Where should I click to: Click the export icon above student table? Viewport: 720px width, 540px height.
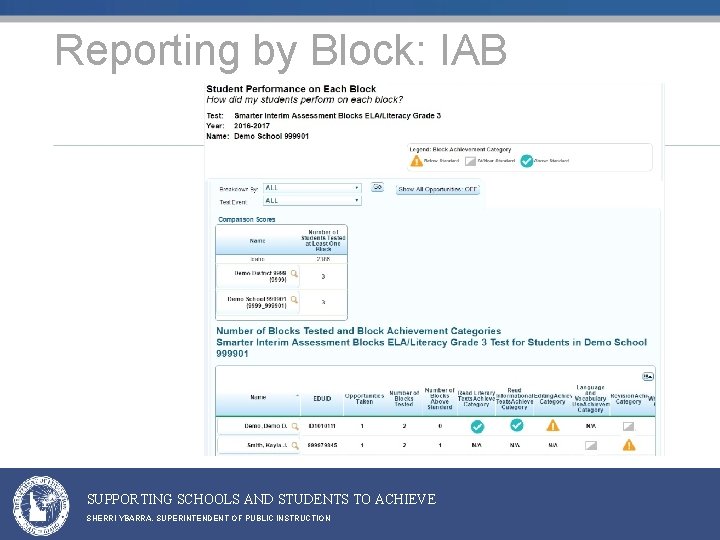click(648, 377)
